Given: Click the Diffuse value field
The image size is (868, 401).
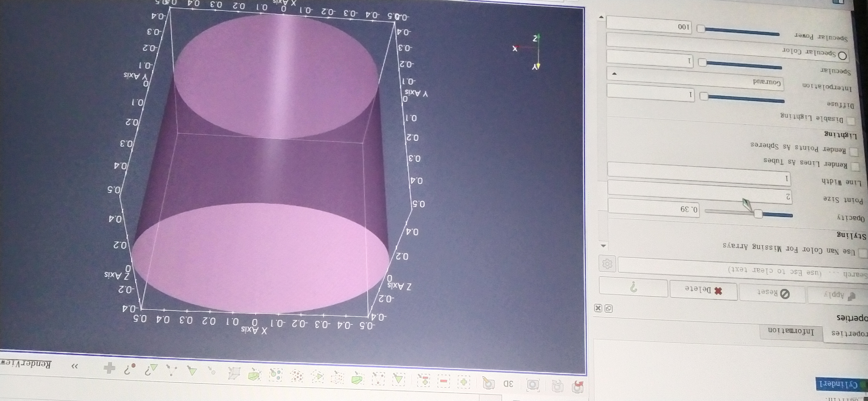Looking at the screenshot, I should (x=651, y=93).
